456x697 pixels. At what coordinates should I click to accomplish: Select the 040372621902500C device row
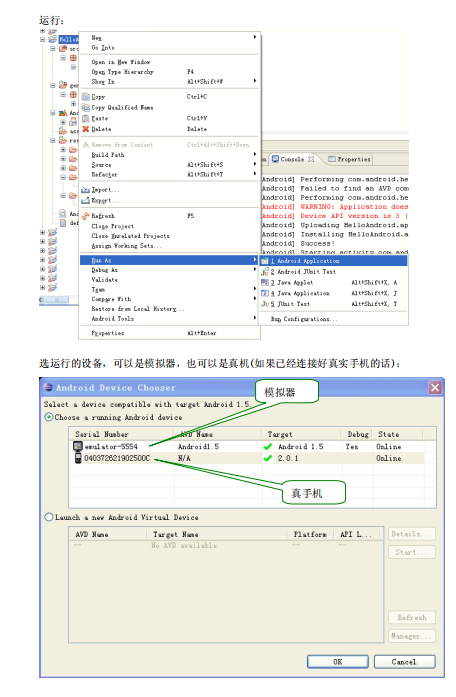click(247, 458)
